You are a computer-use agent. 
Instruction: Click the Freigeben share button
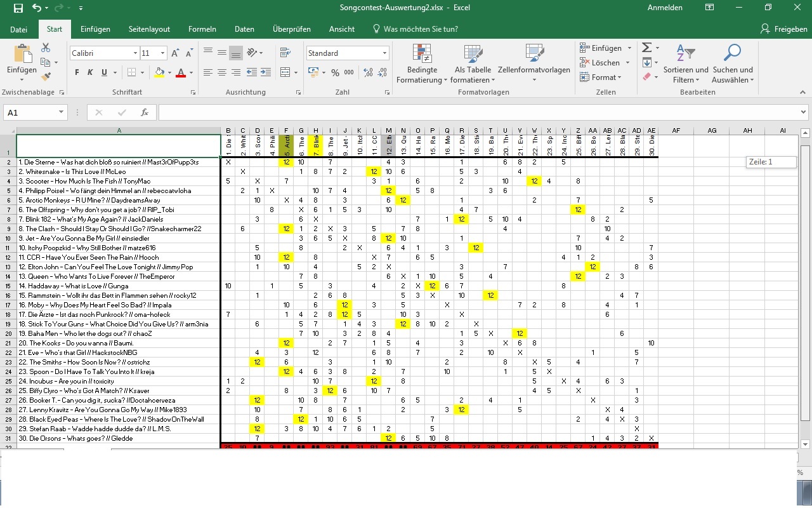[783, 29]
